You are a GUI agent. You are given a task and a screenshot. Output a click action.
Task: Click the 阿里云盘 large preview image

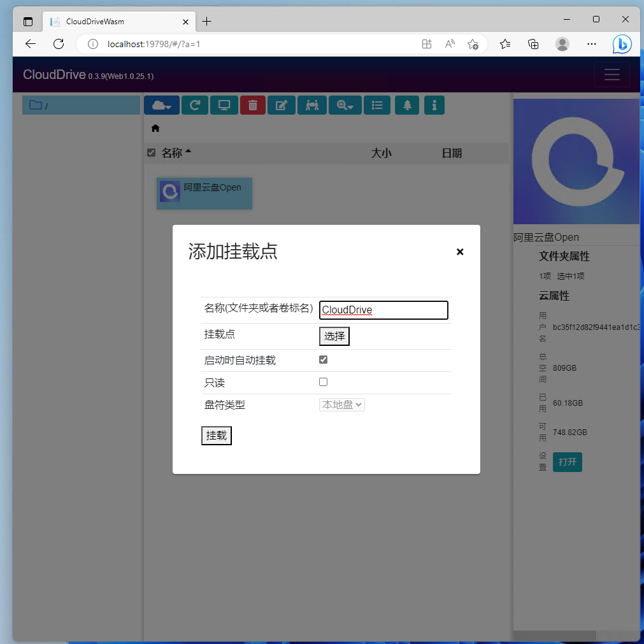(576, 161)
